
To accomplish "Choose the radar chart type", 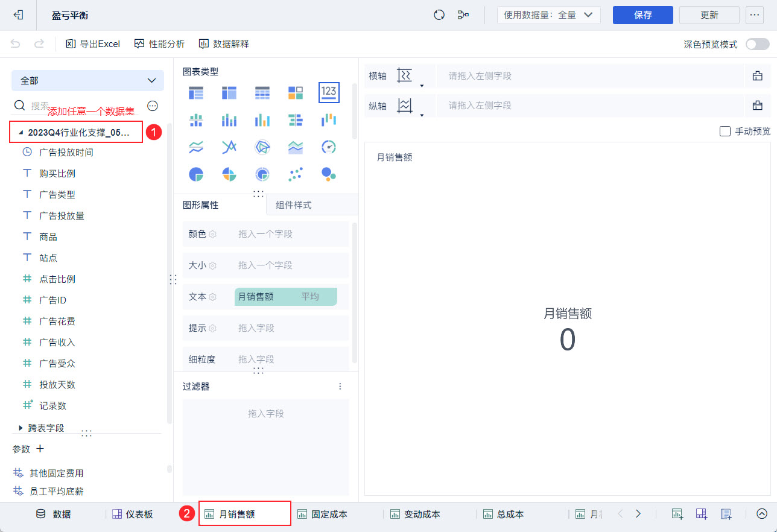I will pyautogui.click(x=262, y=147).
